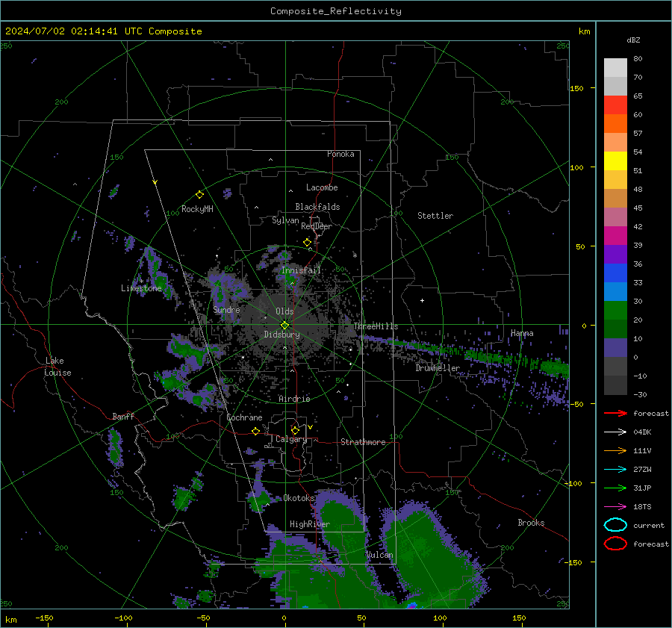Image resolution: width=672 pixels, height=628 pixels.
Task: Click the Sundre city label
Action: (226, 309)
